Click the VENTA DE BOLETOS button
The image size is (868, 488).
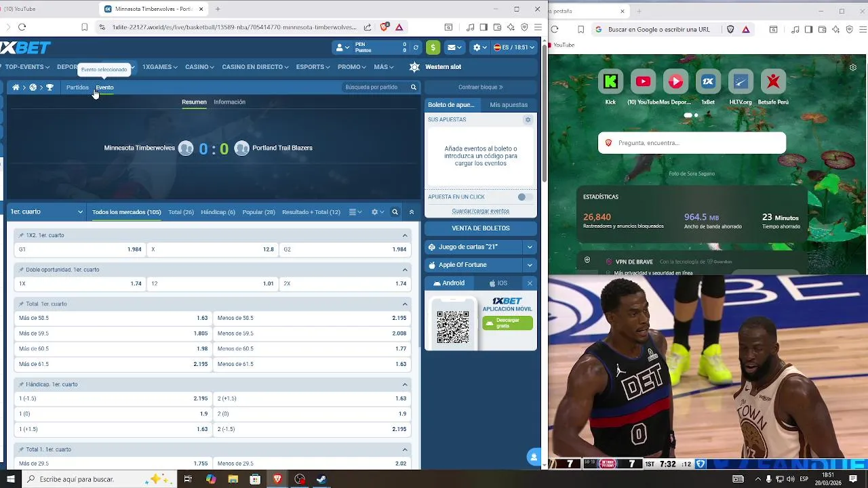pos(481,228)
